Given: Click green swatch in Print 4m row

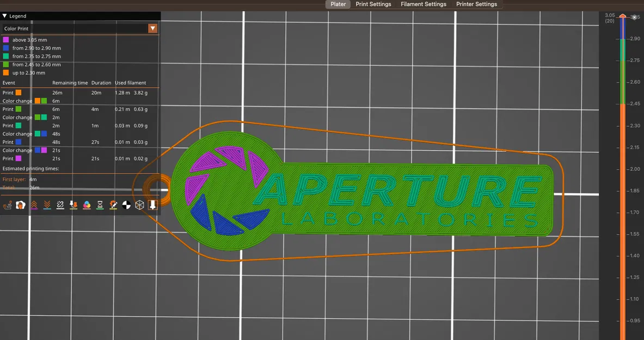Looking at the screenshot, I should click(19, 109).
